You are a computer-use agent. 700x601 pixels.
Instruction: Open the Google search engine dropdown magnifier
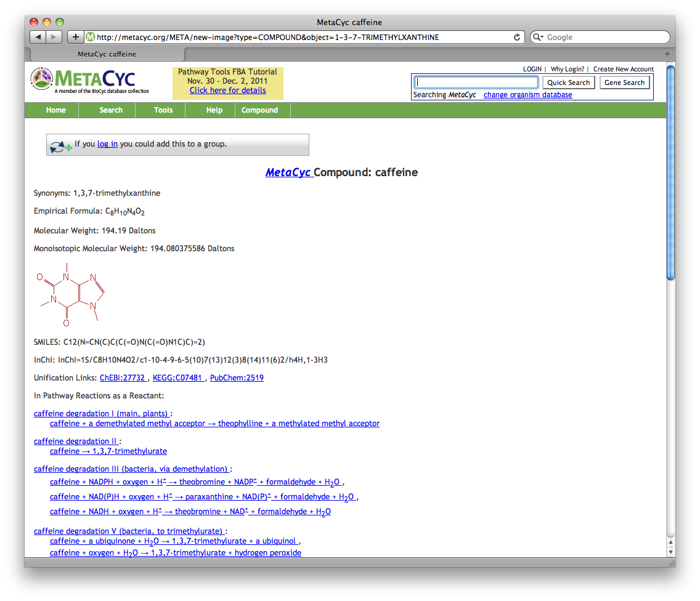click(x=538, y=37)
